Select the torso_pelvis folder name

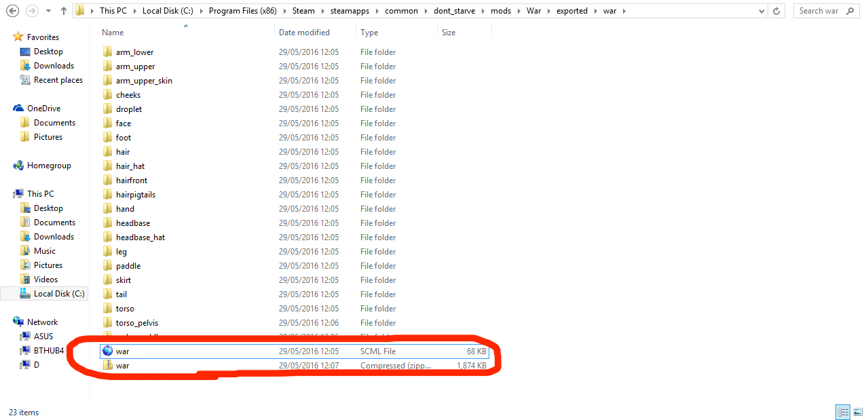pos(137,323)
